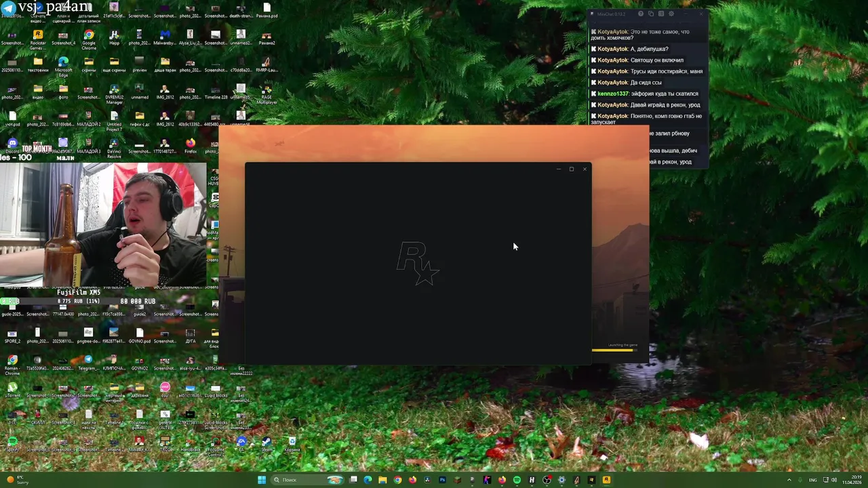Open DaVinci Resolve desktop shortcut

tap(114, 148)
